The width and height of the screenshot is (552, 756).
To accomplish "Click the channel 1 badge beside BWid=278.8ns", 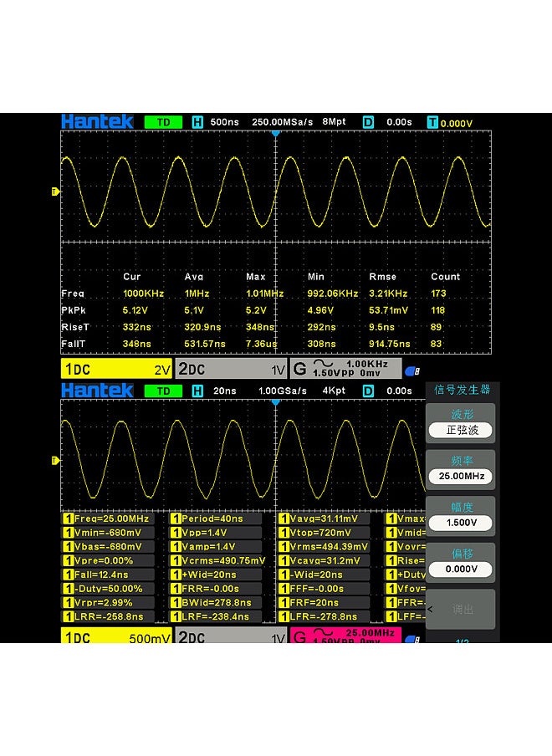I will [x=176, y=603].
